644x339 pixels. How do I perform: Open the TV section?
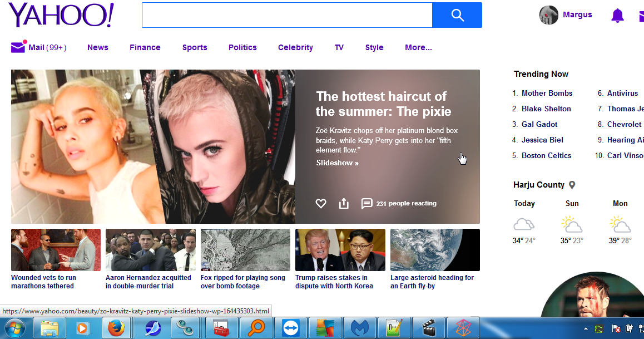click(x=339, y=47)
